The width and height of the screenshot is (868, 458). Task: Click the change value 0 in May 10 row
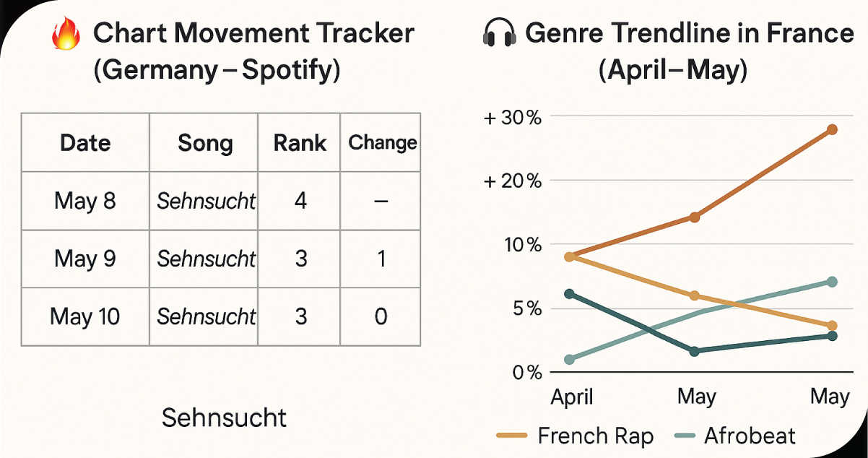pos(382,316)
